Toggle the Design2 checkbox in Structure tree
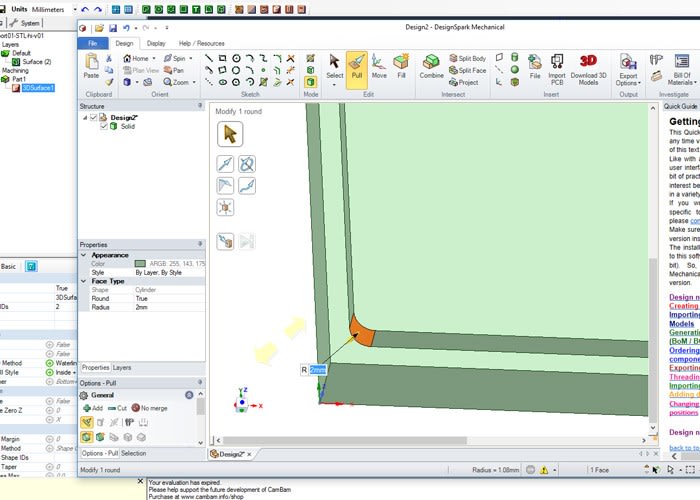Screen dimensions: 700x500 [94, 117]
